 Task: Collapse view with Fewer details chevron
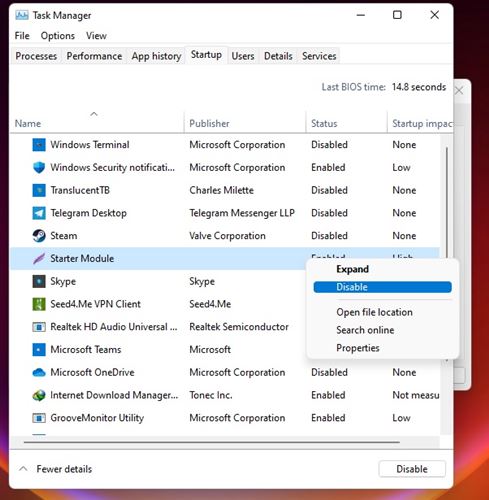(x=23, y=469)
